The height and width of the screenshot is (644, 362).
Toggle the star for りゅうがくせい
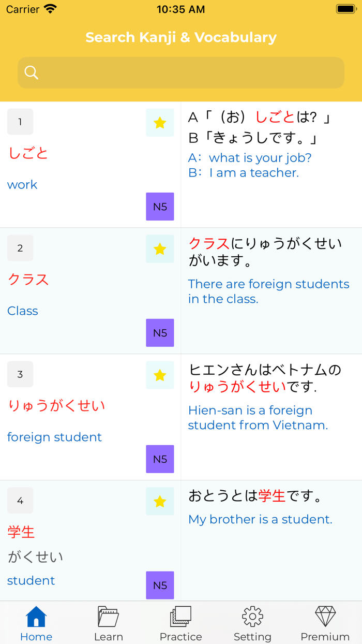160,375
